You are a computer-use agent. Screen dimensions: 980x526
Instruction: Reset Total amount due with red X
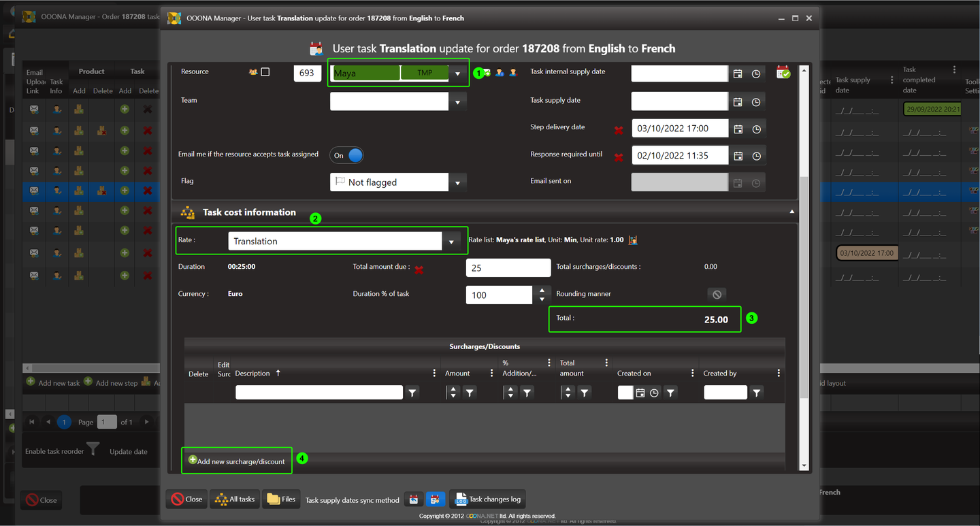click(x=419, y=269)
